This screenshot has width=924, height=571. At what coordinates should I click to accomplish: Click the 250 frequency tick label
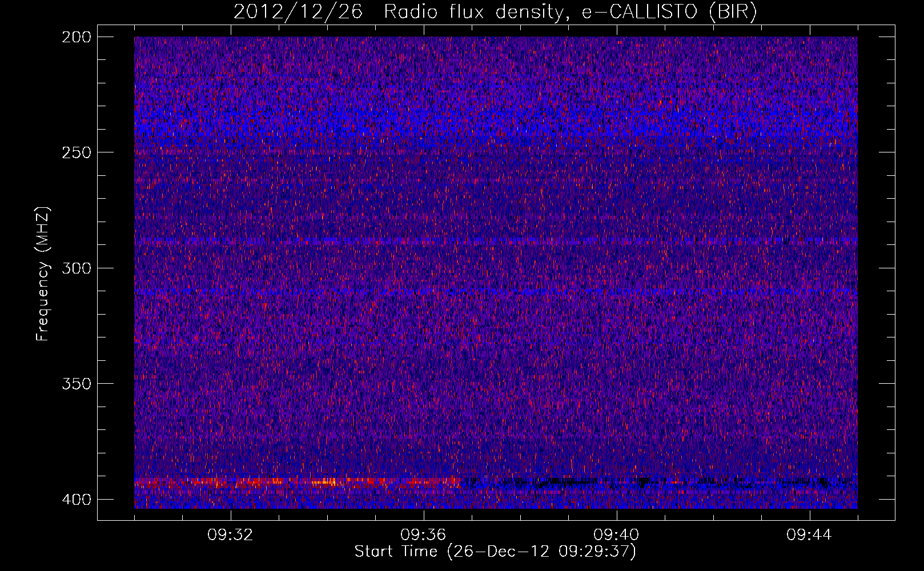(x=77, y=152)
